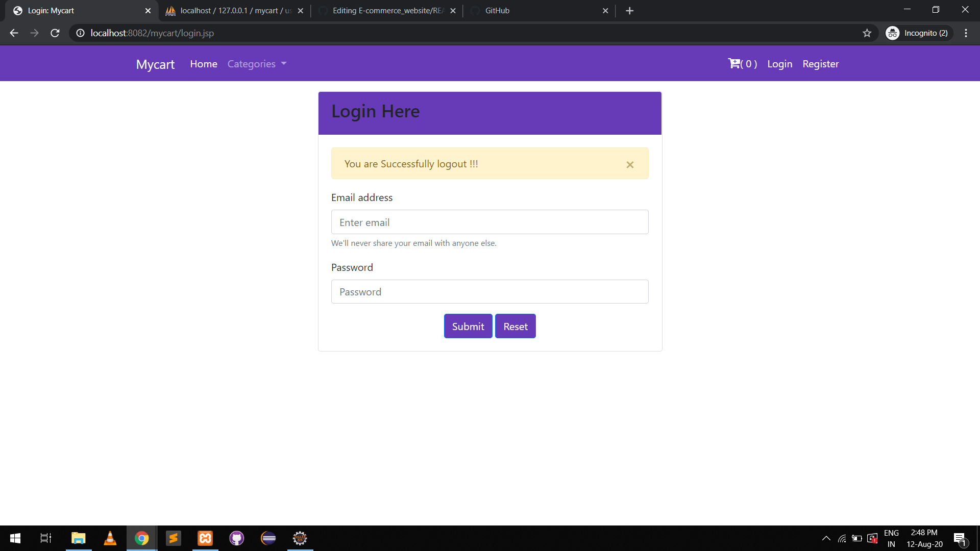Image resolution: width=980 pixels, height=551 pixels.
Task: Click the Reset button
Action: point(515,327)
